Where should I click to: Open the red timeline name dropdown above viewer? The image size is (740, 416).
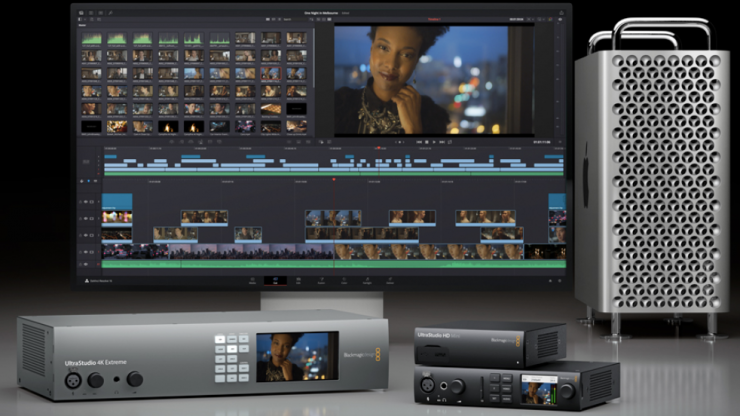click(x=435, y=19)
